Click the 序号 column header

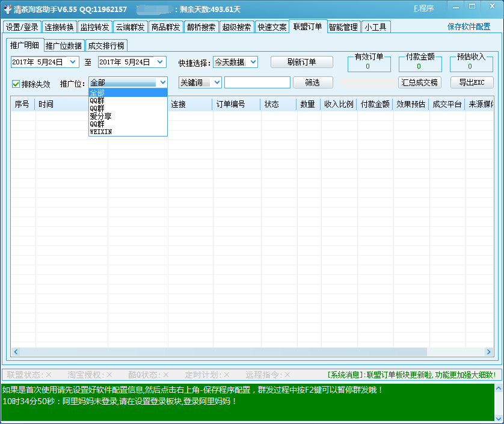click(22, 104)
